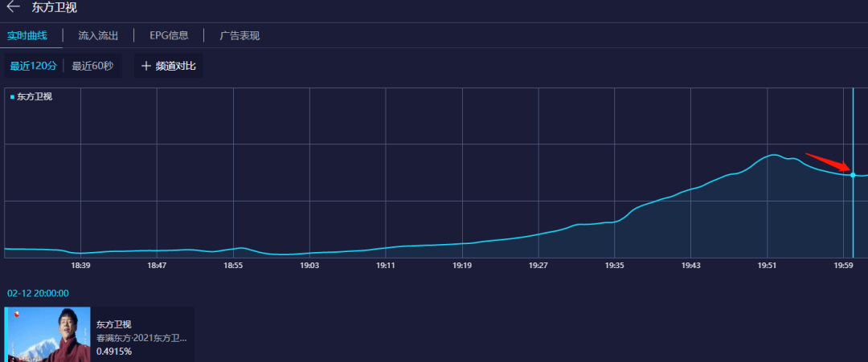Click the data point marker on the curve
868x362 pixels.
click(x=853, y=175)
